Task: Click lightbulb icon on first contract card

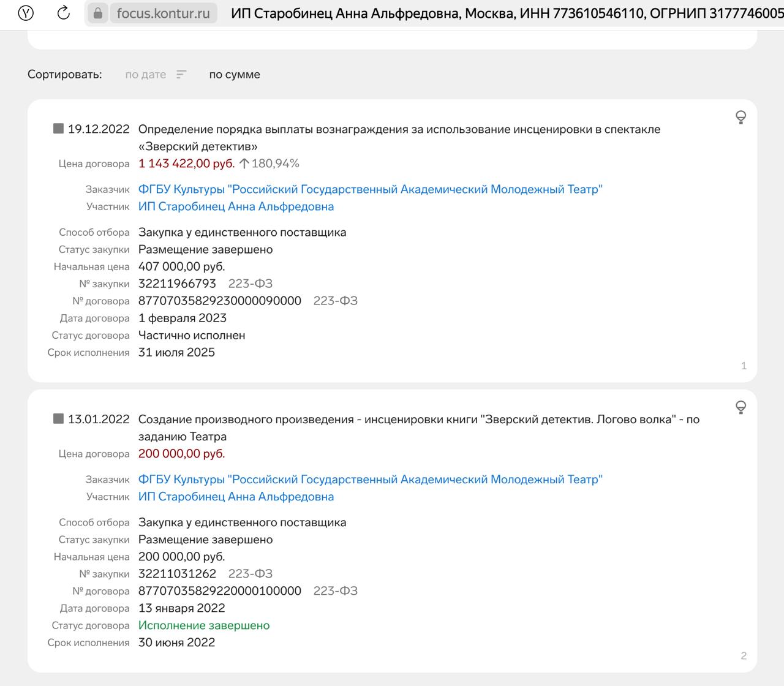Action: (741, 117)
